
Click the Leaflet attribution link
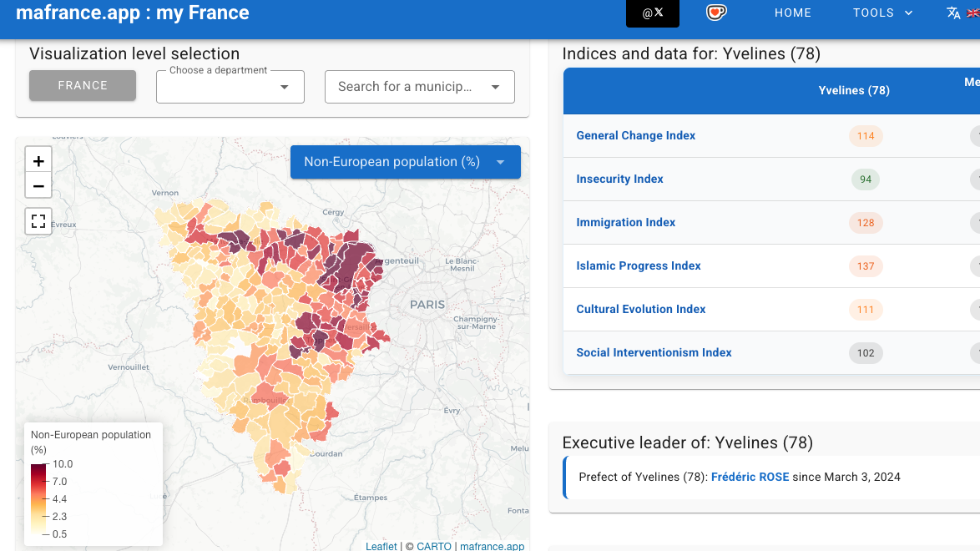(x=381, y=546)
